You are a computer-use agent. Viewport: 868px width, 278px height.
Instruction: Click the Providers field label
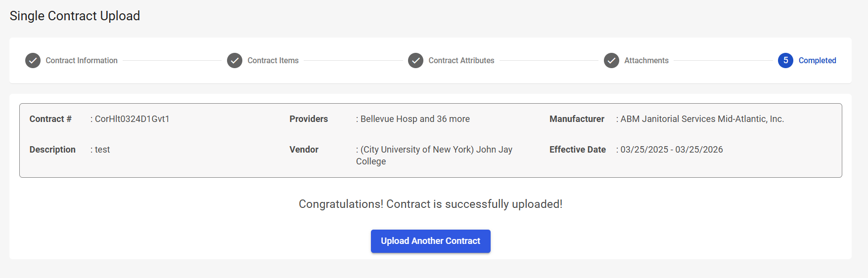309,119
